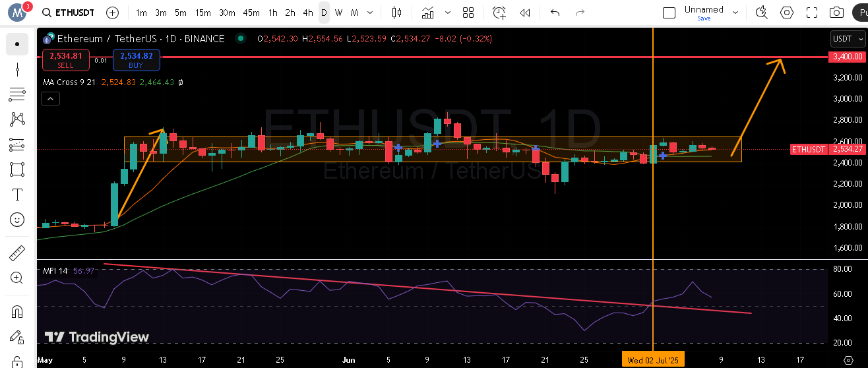Select the dot cursor tool
868x368 pixels.
click(17, 44)
